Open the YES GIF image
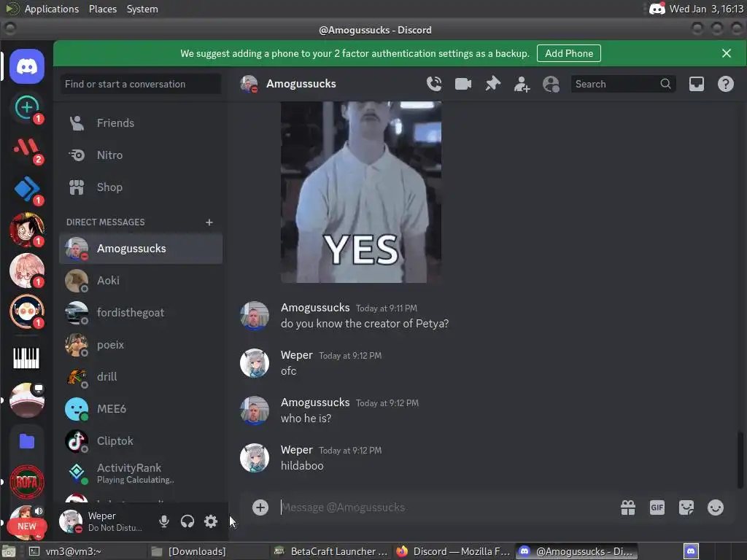This screenshot has width=747, height=560. click(x=360, y=192)
